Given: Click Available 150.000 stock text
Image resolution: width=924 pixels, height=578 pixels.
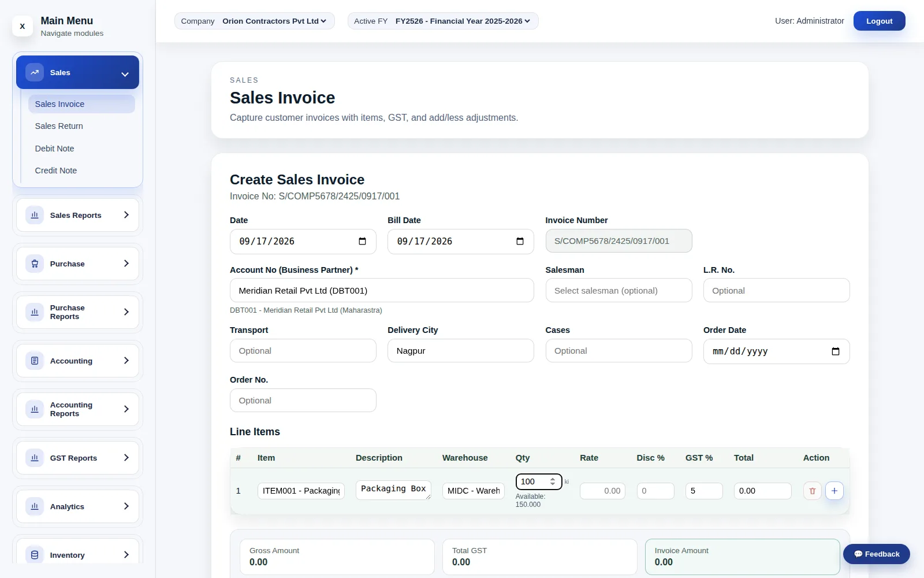Looking at the screenshot, I should [x=530, y=501].
